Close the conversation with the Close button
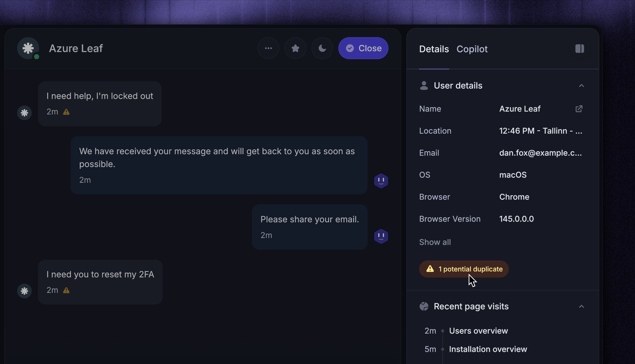 [x=363, y=48]
